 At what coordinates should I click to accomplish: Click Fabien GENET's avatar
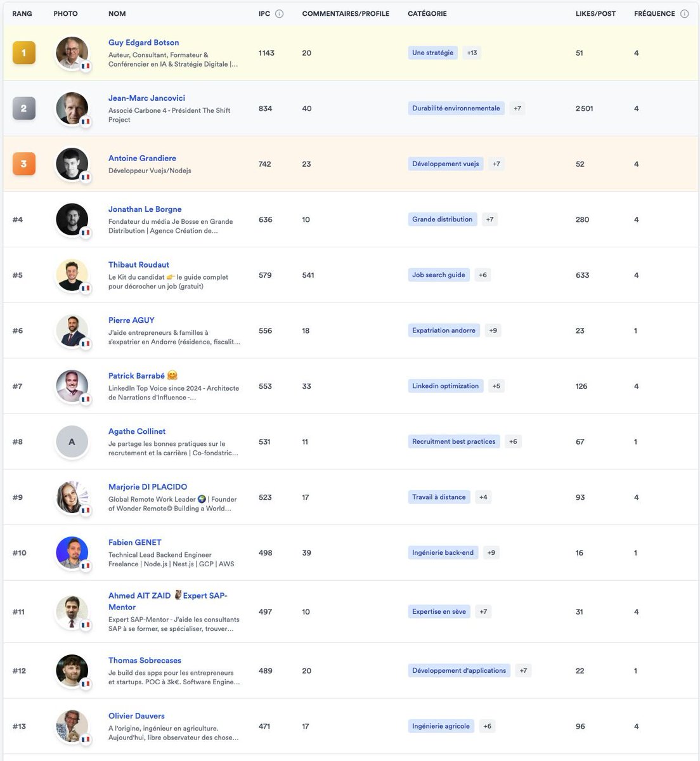(x=72, y=552)
